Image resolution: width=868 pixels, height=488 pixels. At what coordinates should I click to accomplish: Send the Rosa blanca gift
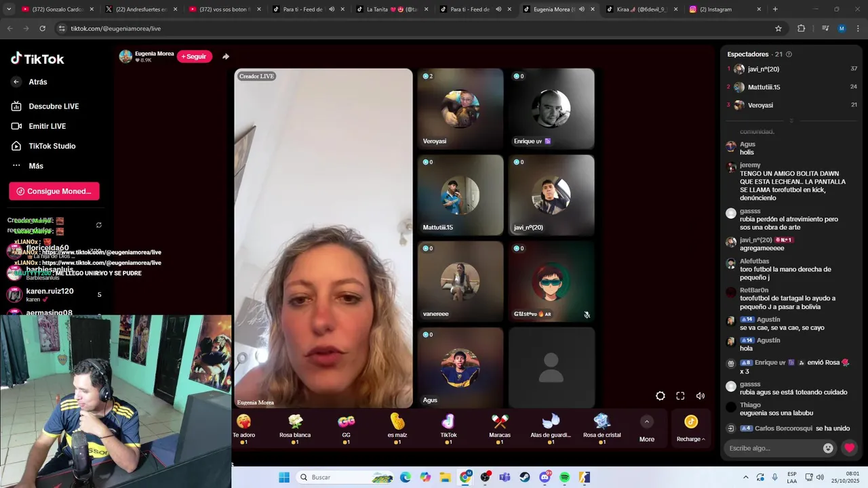pos(295,428)
